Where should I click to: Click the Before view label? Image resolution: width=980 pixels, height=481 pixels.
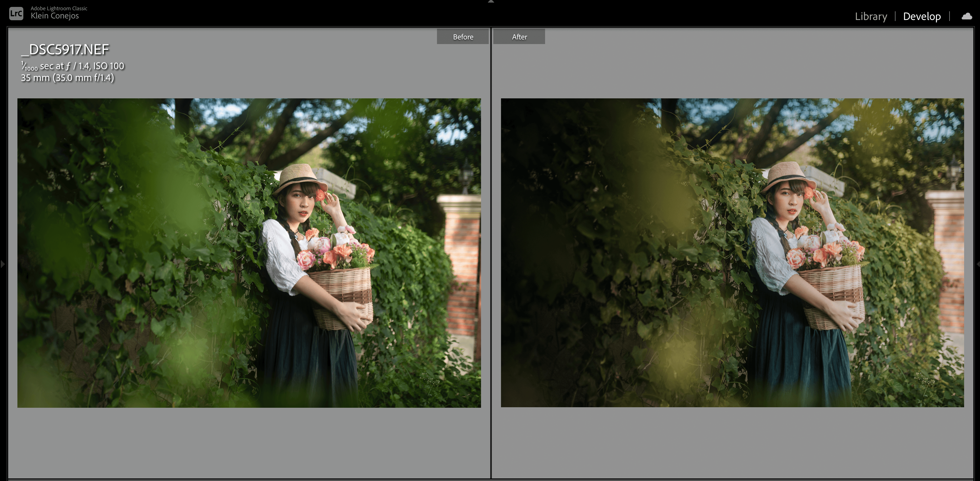463,37
